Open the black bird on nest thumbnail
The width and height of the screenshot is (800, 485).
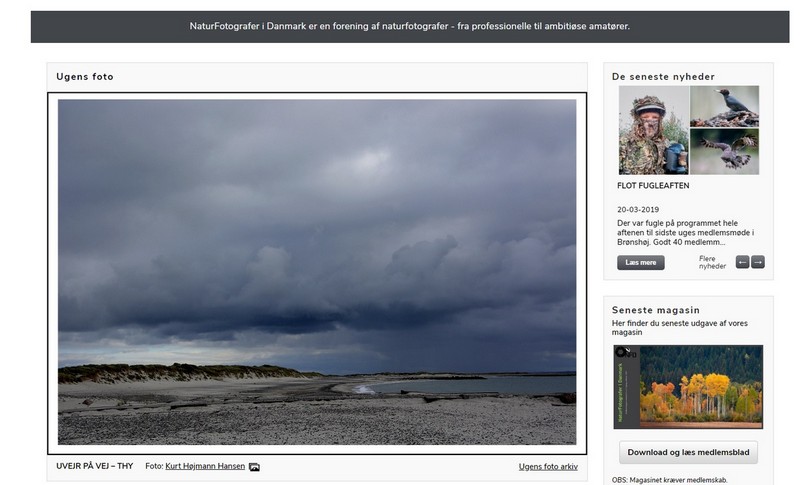point(724,106)
